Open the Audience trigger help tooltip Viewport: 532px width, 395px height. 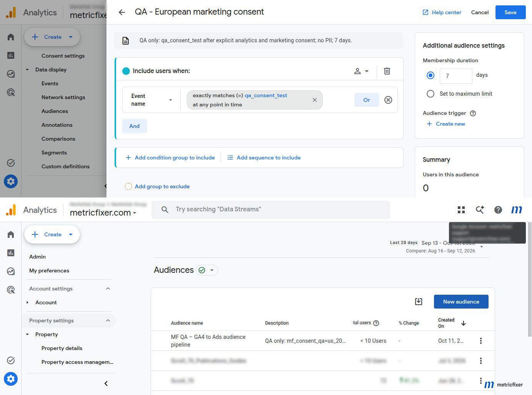[x=473, y=113]
